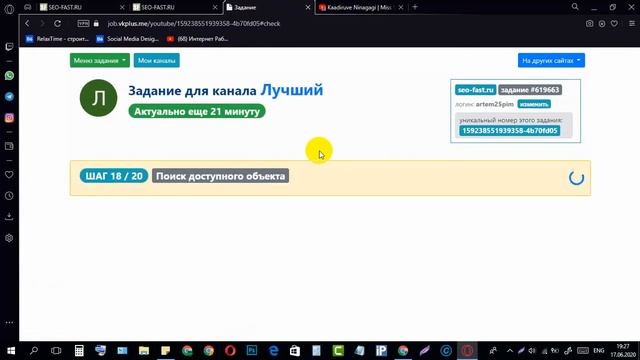Open Photoshop from the taskbar
This screenshot has width=640, height=360.
click(252, 351)
